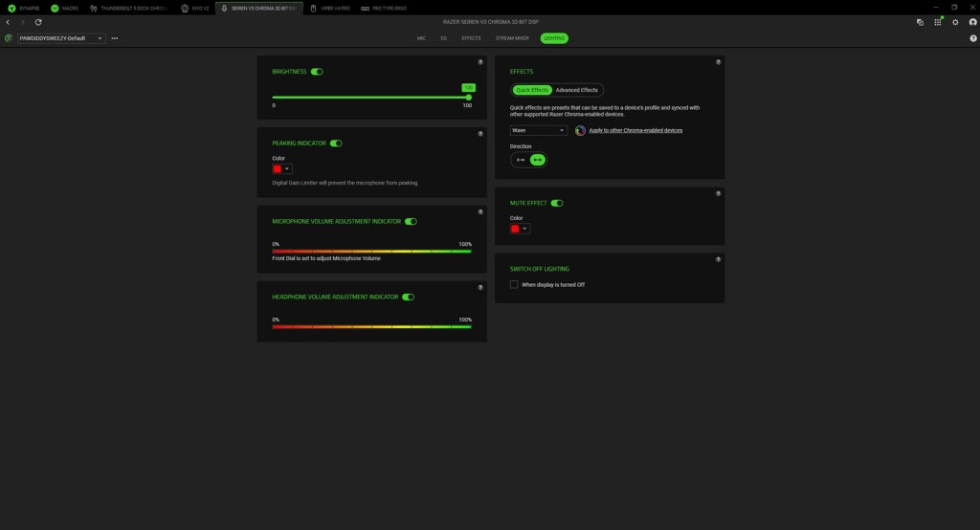Click the page help question mark icon
Viewport: 980px width, 530px height.
tap(973, 38)
